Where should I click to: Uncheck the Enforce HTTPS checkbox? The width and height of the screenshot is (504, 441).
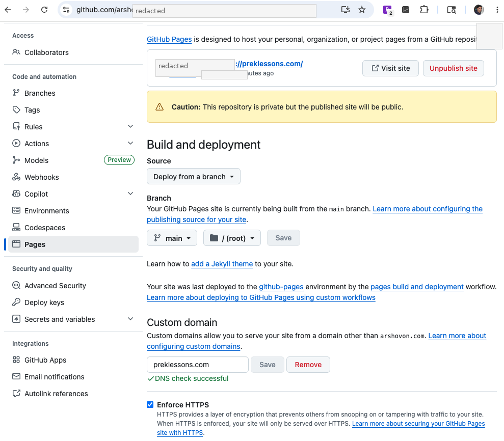click(150, 404)
